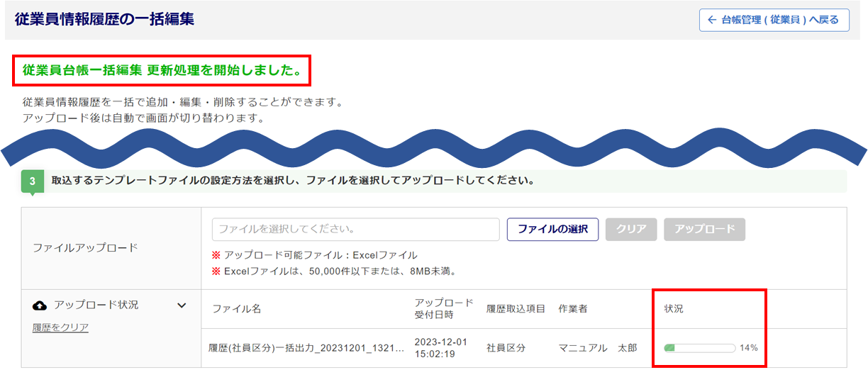Go back via 台帳管理(従業員)へ戻る button
This screenshot has height=382, width=868.
coord(774,20)
